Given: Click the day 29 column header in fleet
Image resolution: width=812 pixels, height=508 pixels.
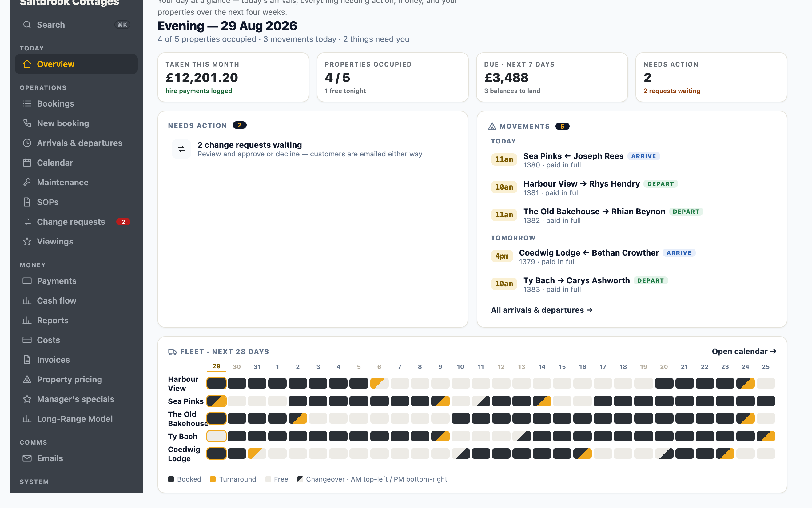Looking at the screenshot, I should [x=217, y=367].
